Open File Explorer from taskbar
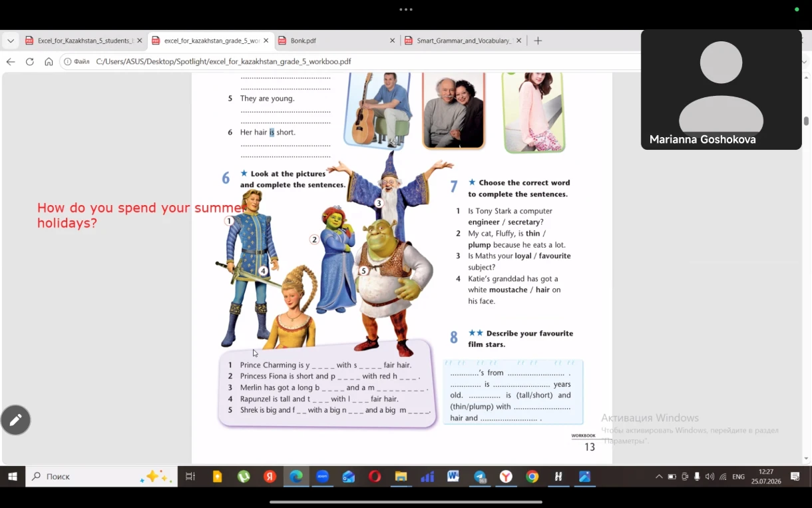The image size is (812, 508). click(x=401, y=476)
